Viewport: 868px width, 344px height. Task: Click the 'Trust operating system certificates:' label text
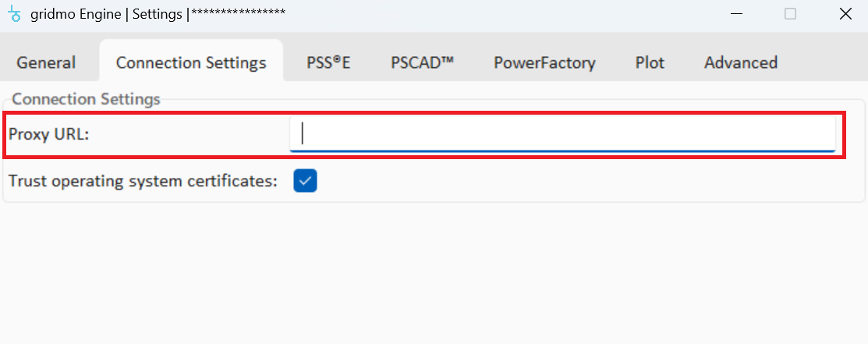[x=143, y=181]
